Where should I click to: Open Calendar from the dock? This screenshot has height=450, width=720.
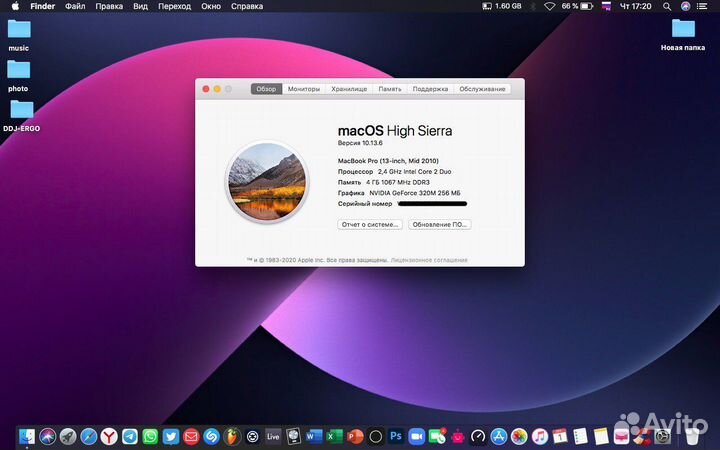point(560,436)
